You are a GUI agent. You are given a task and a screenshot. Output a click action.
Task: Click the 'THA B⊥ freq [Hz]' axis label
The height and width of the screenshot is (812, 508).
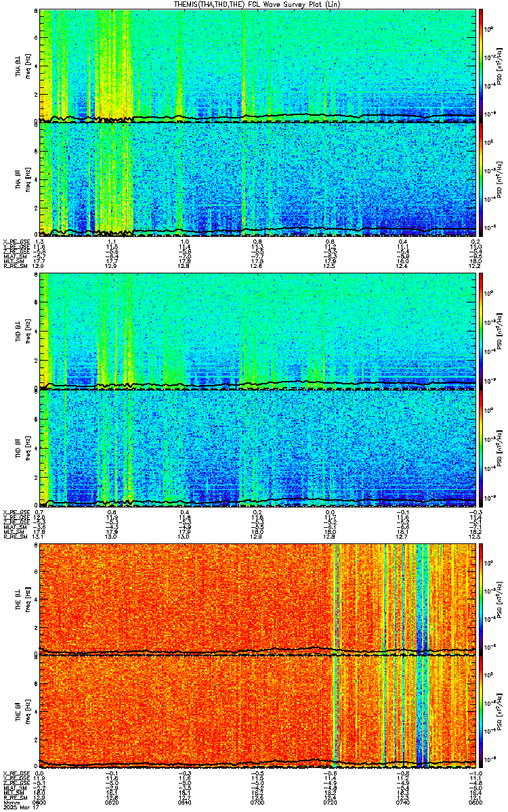click(22, 65)
